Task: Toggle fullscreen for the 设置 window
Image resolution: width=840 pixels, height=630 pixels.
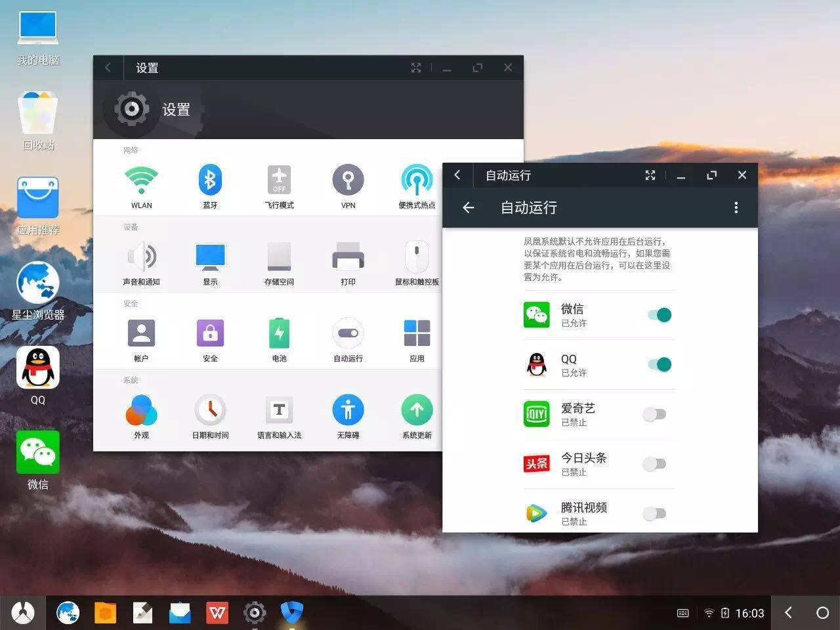Action: click(416, 68)
